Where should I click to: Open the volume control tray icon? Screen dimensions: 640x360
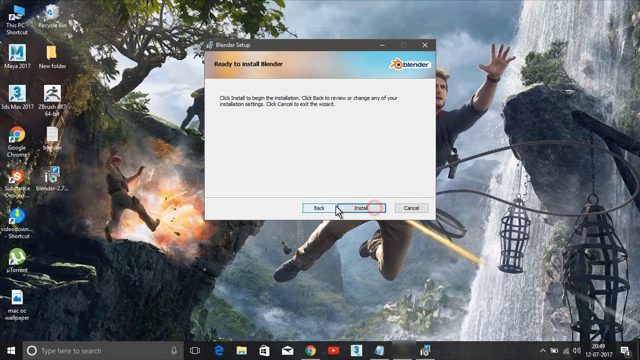point(576,351)
